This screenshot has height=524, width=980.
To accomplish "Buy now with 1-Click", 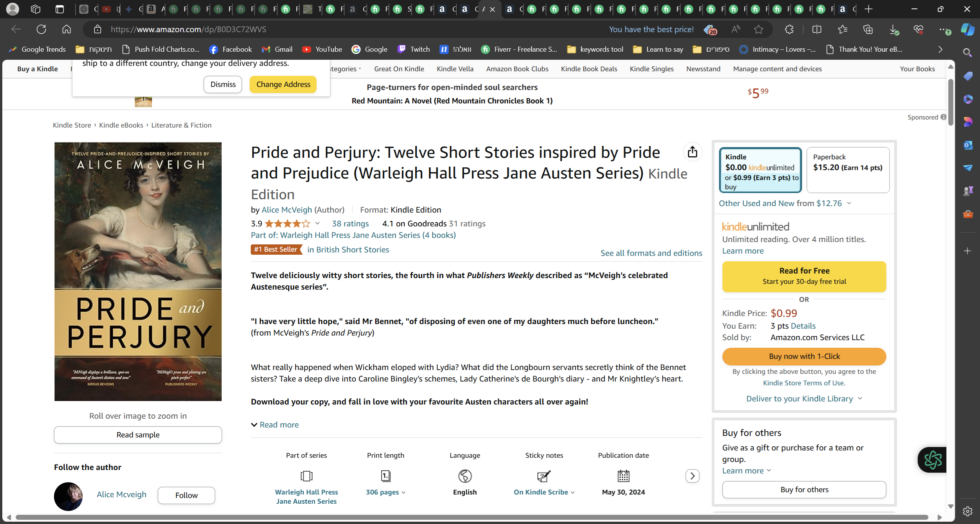I will (804, 356).
